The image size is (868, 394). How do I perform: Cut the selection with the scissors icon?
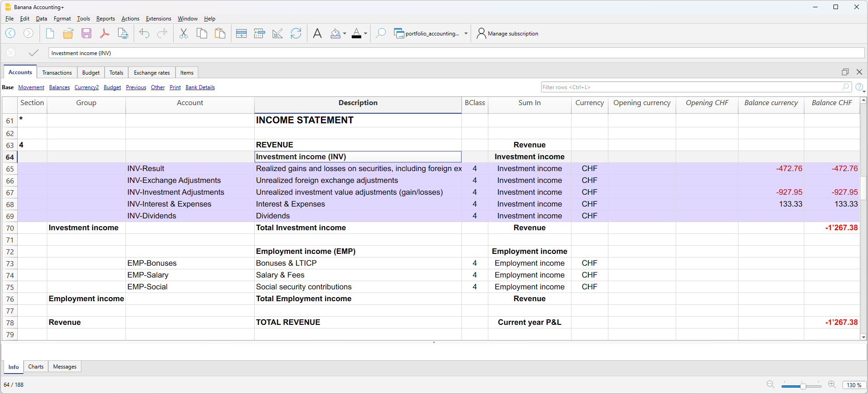(184, 33)
